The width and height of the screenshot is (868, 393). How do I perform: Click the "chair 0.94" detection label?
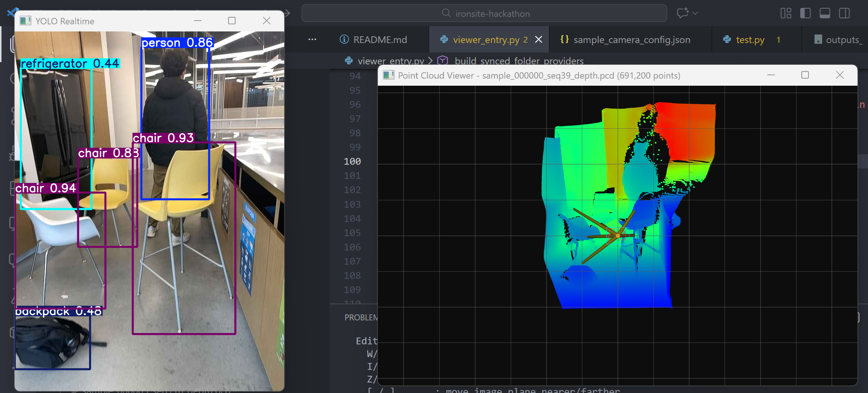(46, 188)
